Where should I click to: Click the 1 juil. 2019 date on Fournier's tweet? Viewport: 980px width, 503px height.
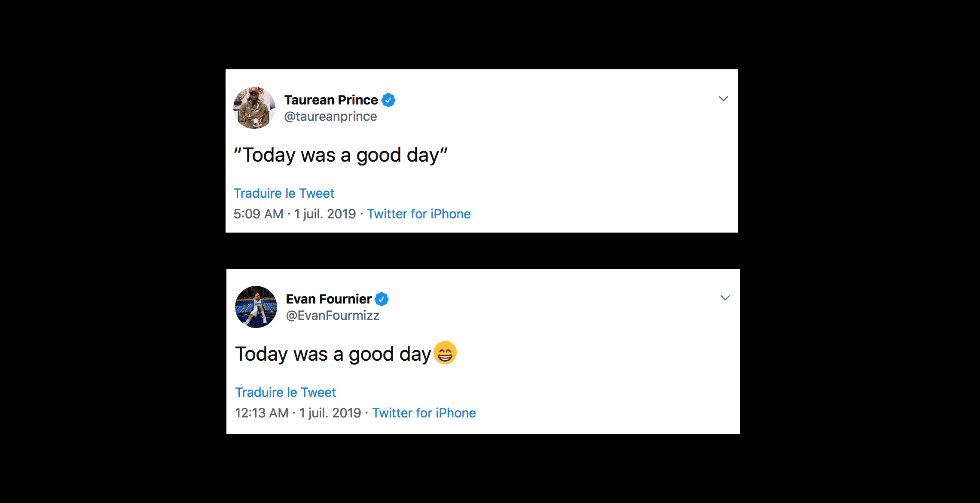pyautogui.click(x=330, y=413)
